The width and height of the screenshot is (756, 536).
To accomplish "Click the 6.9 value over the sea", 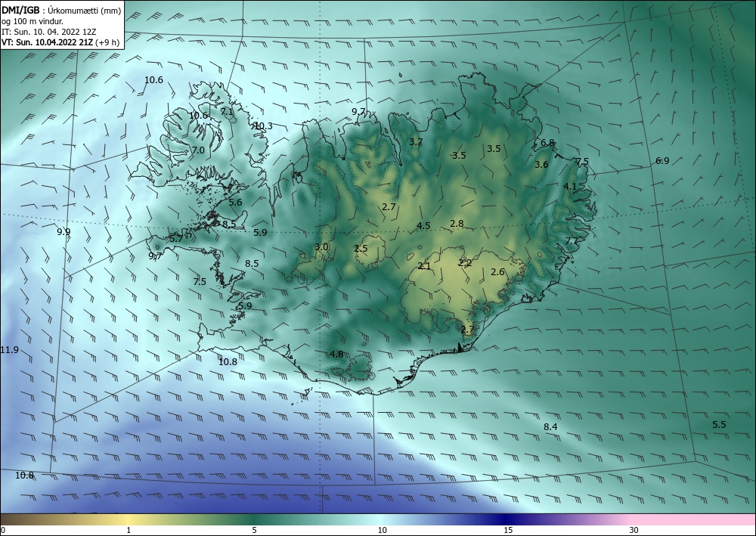I will (x=662, y=160).
